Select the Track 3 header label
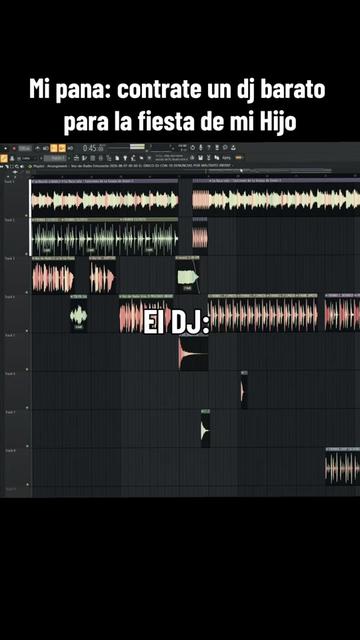Screen dimensions: 360x640 click(9, 258)
